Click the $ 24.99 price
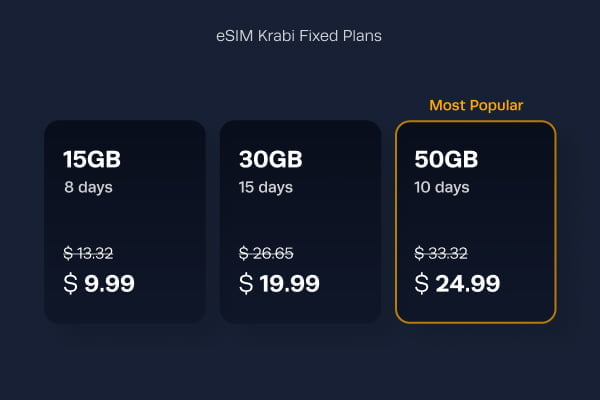The width and height of the screenshot is (600, 400). tap(457, 284)
